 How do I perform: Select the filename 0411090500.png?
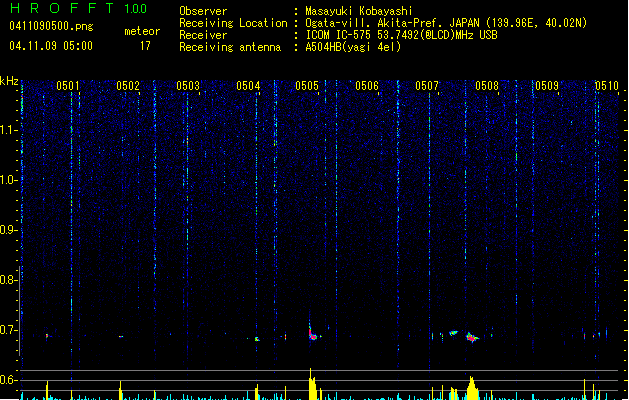pyautogui.click(x=51, y=26)
